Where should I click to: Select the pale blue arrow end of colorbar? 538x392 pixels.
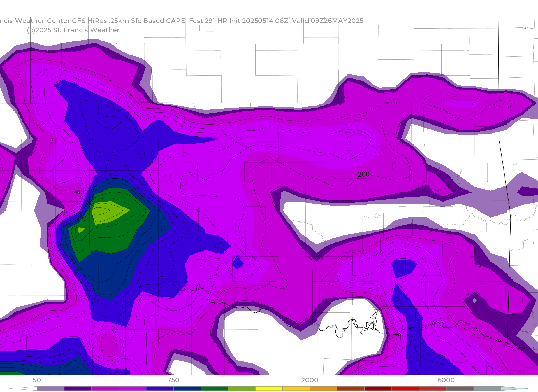pyautogui.click(x=514, y=388)
